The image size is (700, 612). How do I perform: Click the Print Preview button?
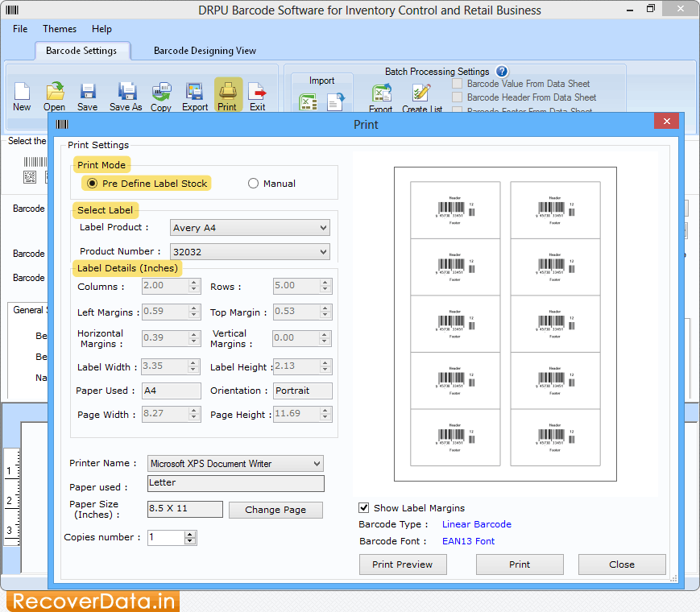coord(402,564)
